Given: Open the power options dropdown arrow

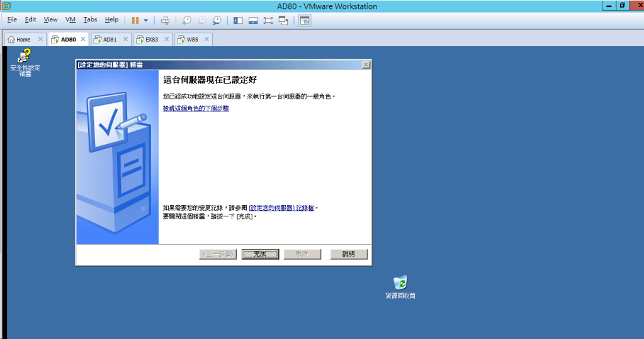Looking at the screenshot, I should pos(146,20).
